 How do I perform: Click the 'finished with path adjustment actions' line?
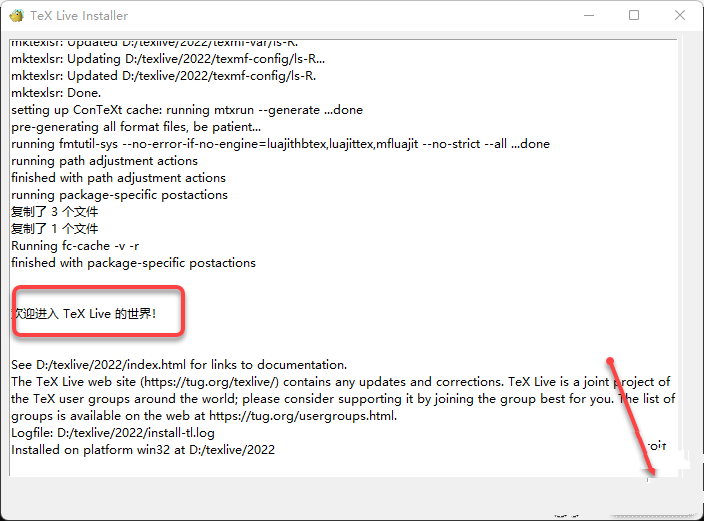tap(119, 178)
